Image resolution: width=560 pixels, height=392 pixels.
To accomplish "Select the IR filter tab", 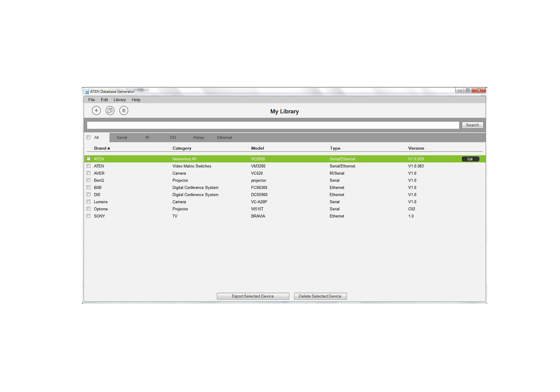I will (147, 137).
